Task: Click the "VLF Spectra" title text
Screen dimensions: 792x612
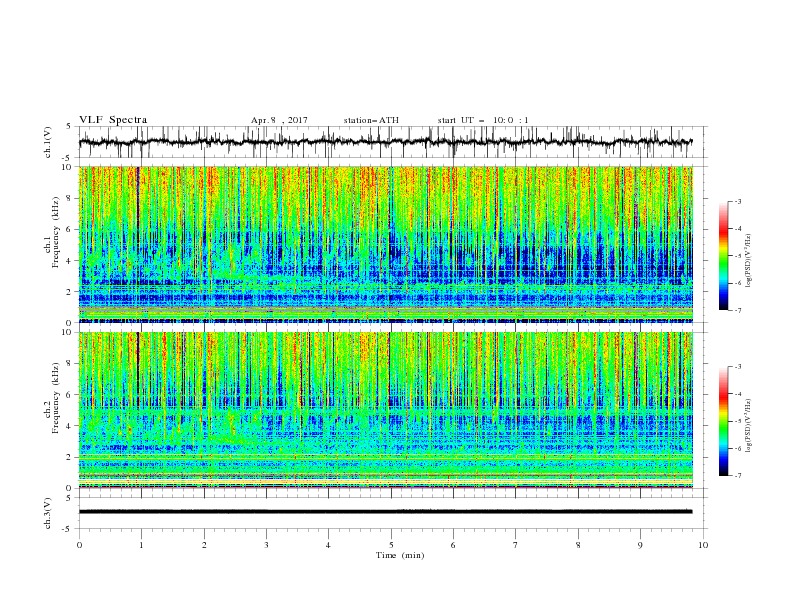Action: [113, 120]
